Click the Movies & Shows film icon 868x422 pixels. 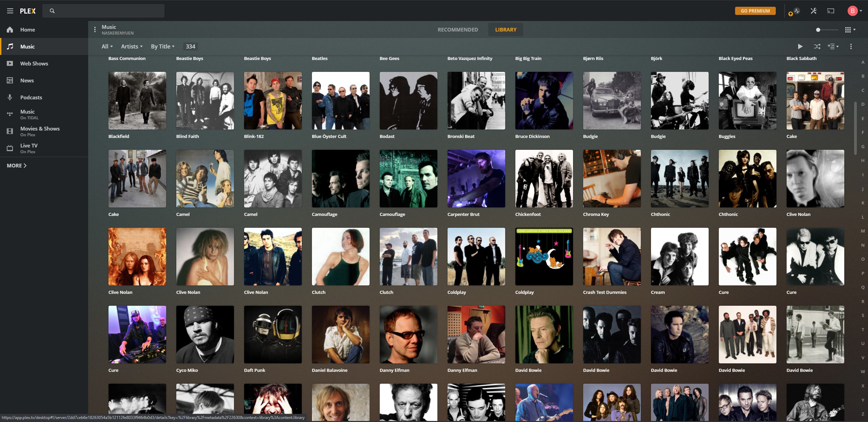[10, 131]
